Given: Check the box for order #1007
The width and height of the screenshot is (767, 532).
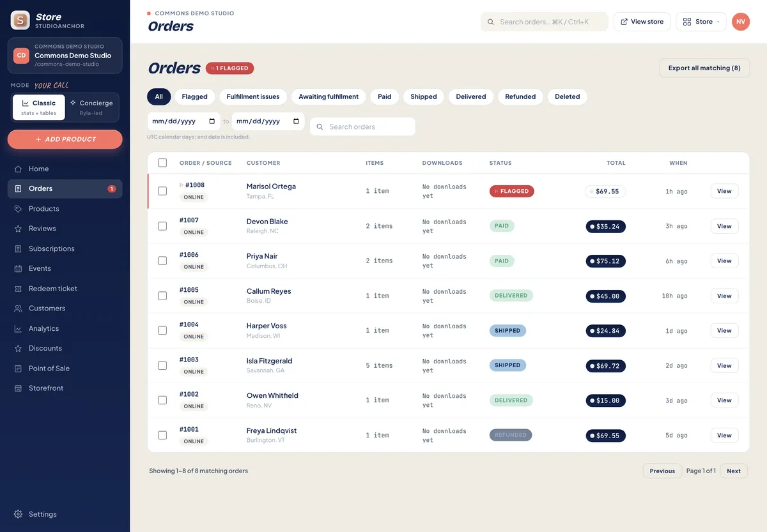Looking at the screenshot, I should tap(162, 226).
